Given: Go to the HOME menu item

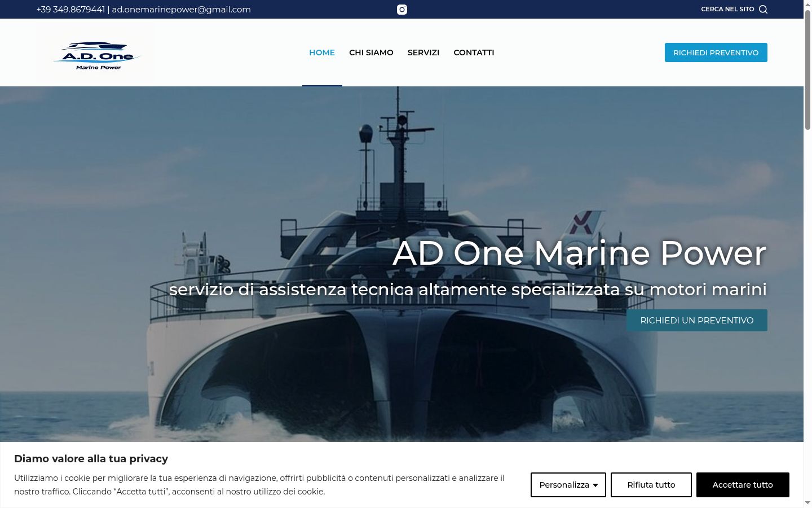Looking at the screenshot, I should (322, 52).
